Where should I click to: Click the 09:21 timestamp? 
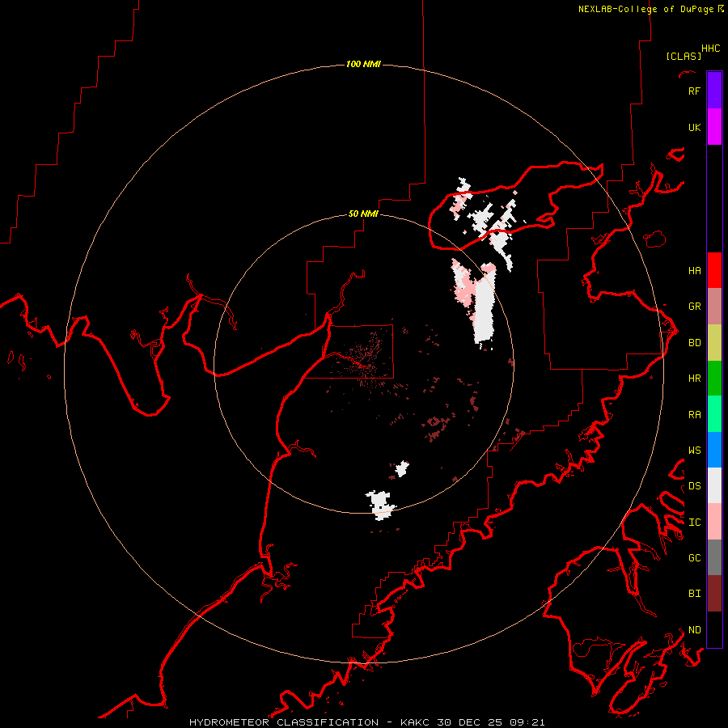(x=527, y=722)
